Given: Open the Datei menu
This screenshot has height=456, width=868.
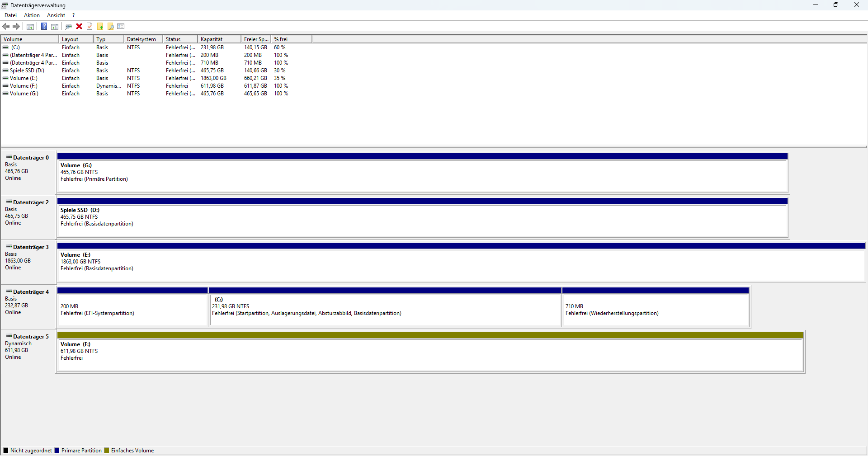Looking at the screenshot, I should pyautogui.click(x=10, y=15).
